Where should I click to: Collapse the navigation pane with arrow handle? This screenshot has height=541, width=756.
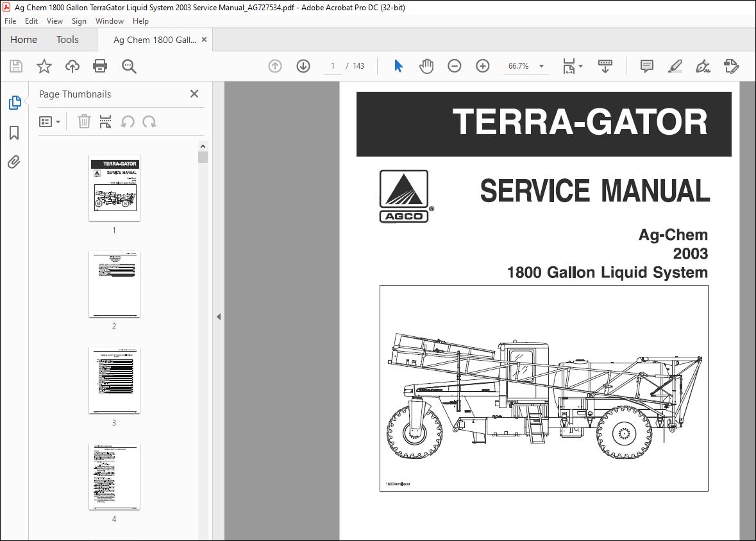click(219, 316)
